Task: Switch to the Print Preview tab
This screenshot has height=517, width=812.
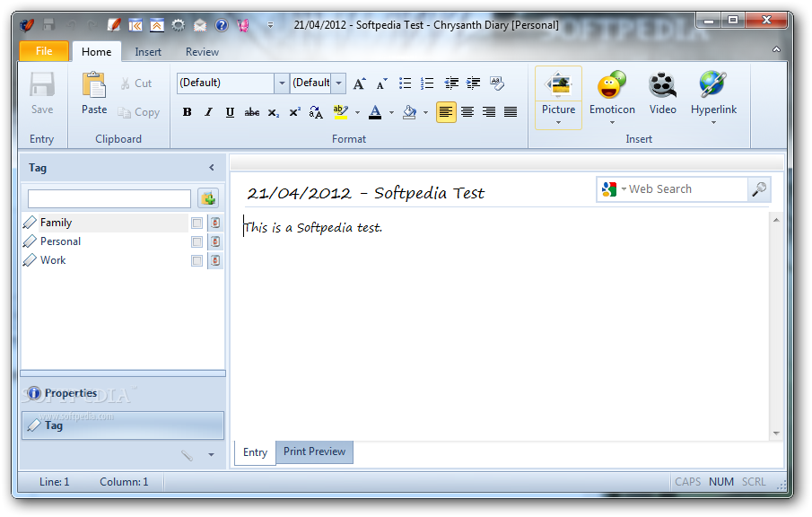Action: [314, 451]
